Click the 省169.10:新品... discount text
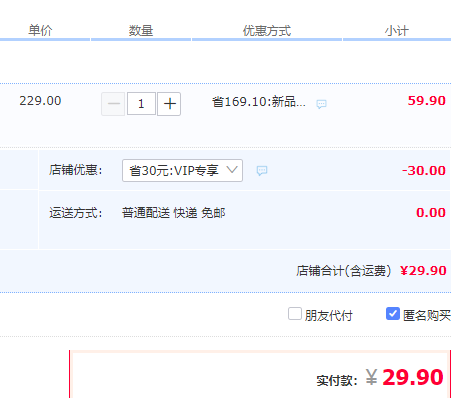Viewport: 458px width, 398px height. pyautogui.click(x=259, y=102)
